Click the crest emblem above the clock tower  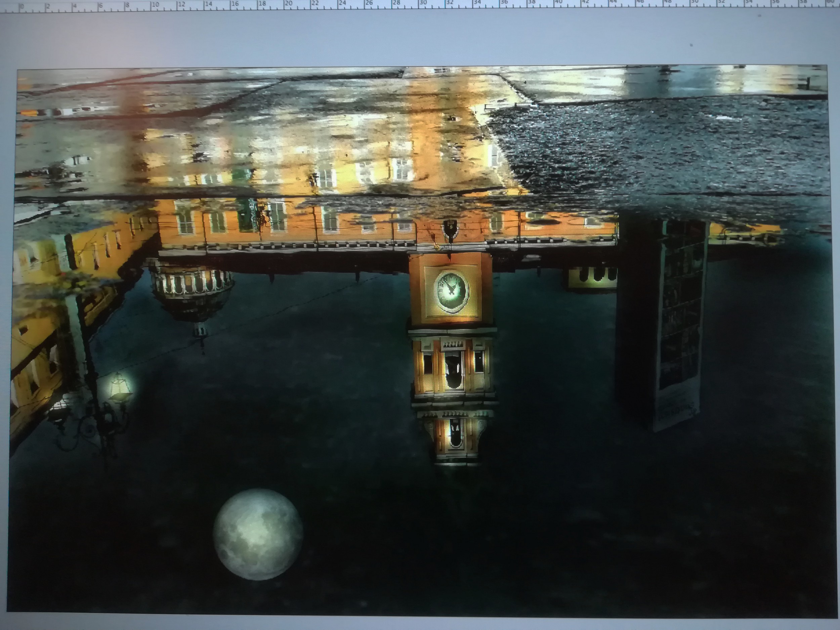450,229
